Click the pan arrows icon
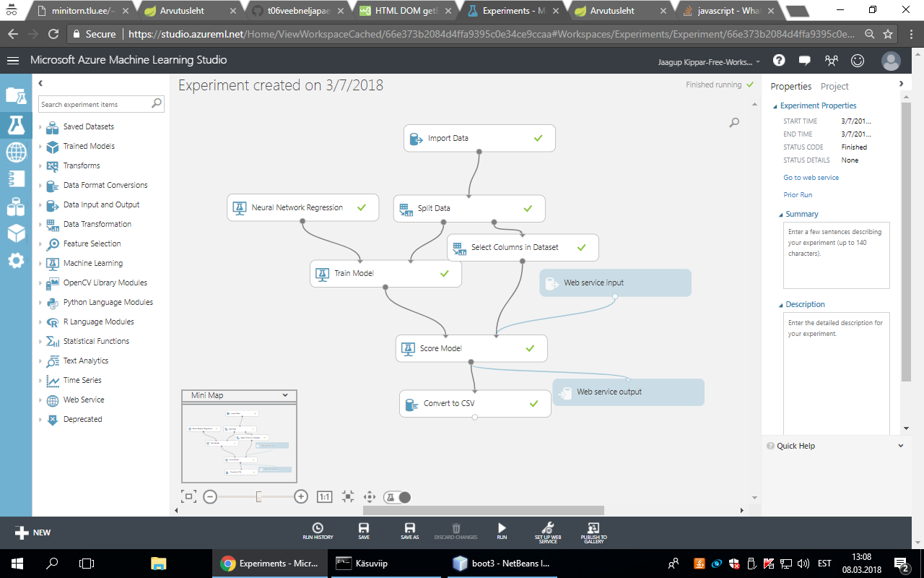The image size is (924, 578). (x=370, y=496)
